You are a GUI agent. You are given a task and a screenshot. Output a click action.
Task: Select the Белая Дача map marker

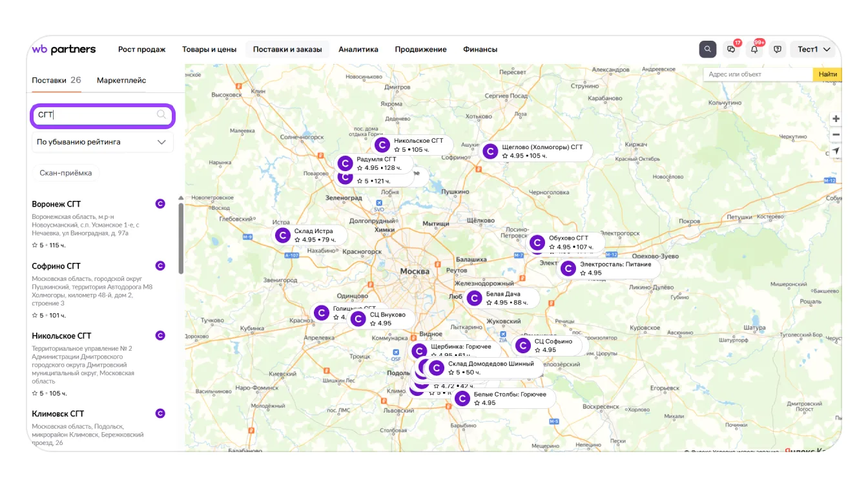tap(502, 298)
